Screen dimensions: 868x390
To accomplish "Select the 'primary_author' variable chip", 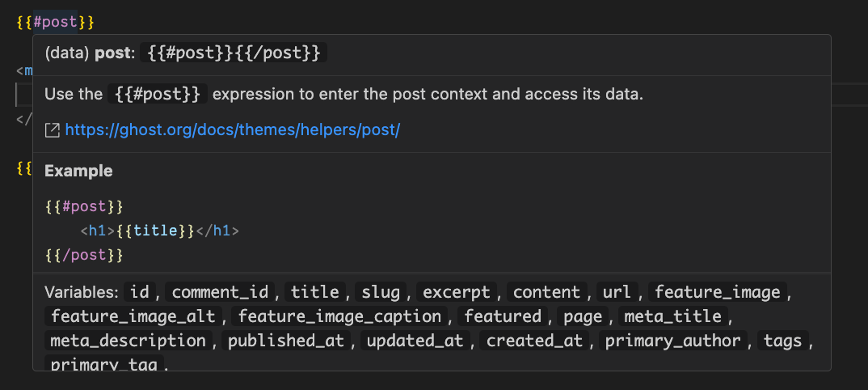I will 673,341.
